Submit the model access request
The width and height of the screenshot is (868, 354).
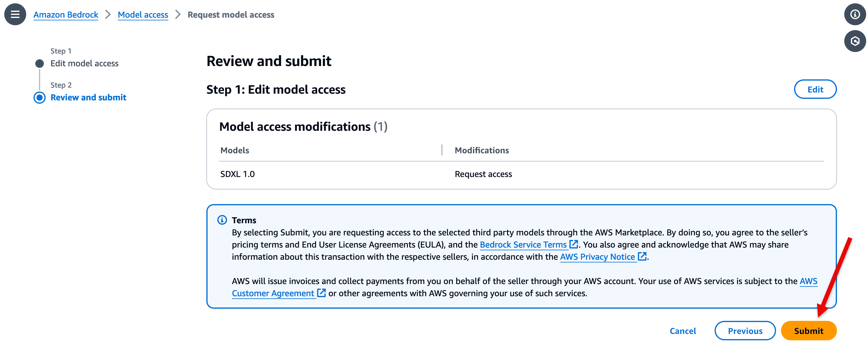click(808, 331)
